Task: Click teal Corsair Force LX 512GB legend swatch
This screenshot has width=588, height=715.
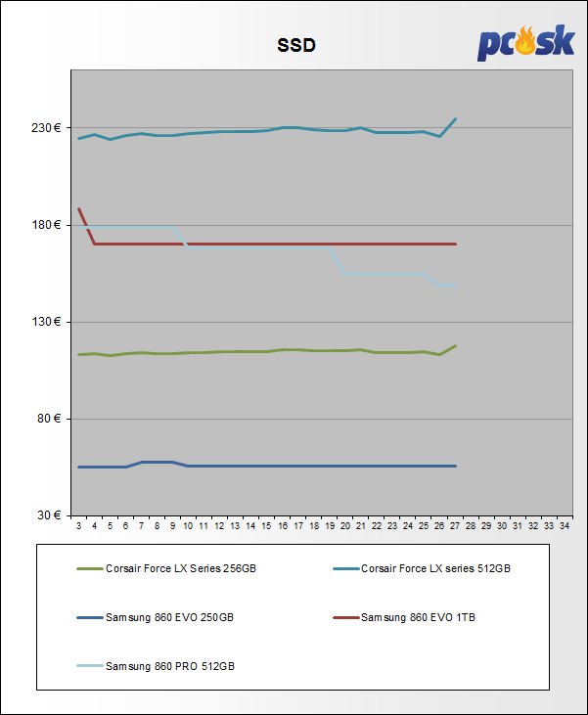Action: (x=344, y=568)
